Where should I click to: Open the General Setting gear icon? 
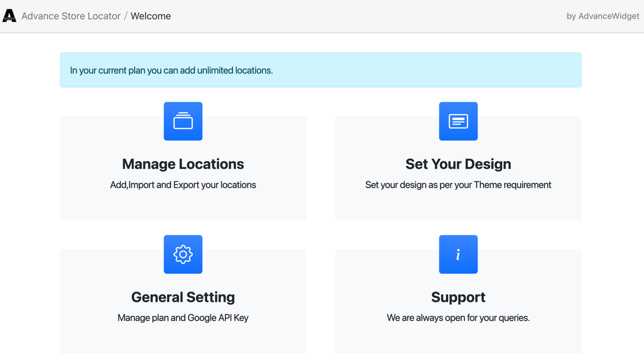[x=183, y=254]
